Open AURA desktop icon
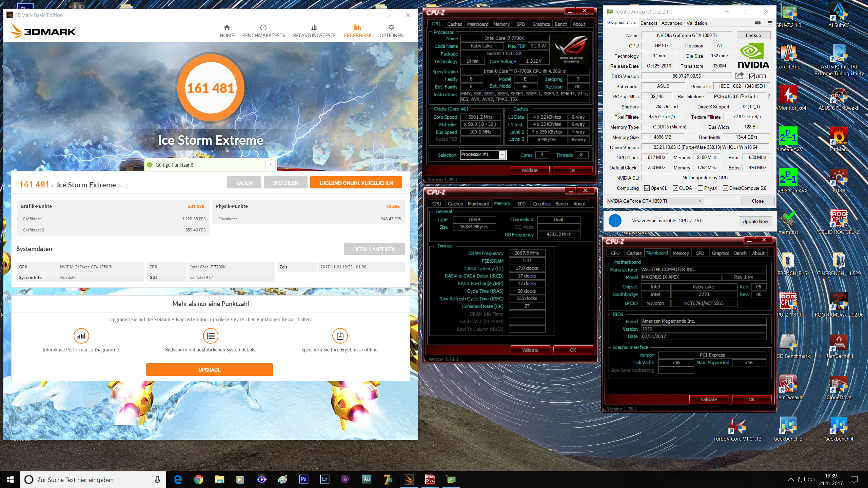Image resolution: width=868 pixels, height=488 pixels. click(x=839, y=181)
